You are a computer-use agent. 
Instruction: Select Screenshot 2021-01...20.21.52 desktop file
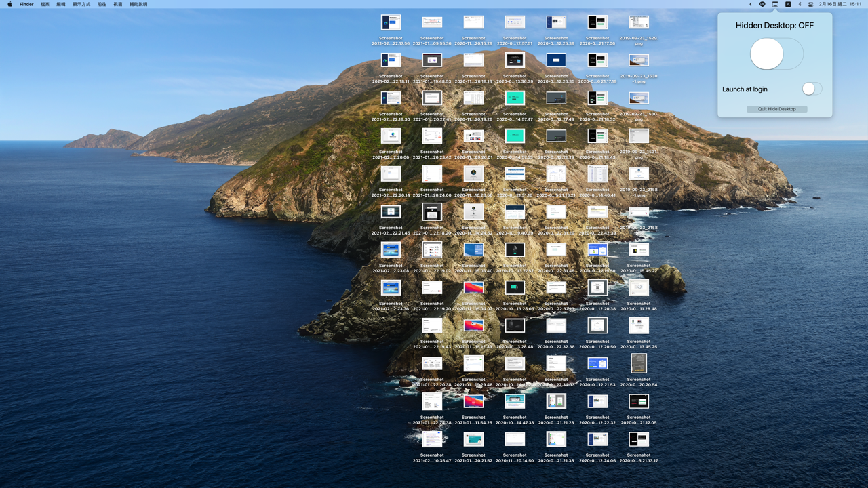click(473, 448)
